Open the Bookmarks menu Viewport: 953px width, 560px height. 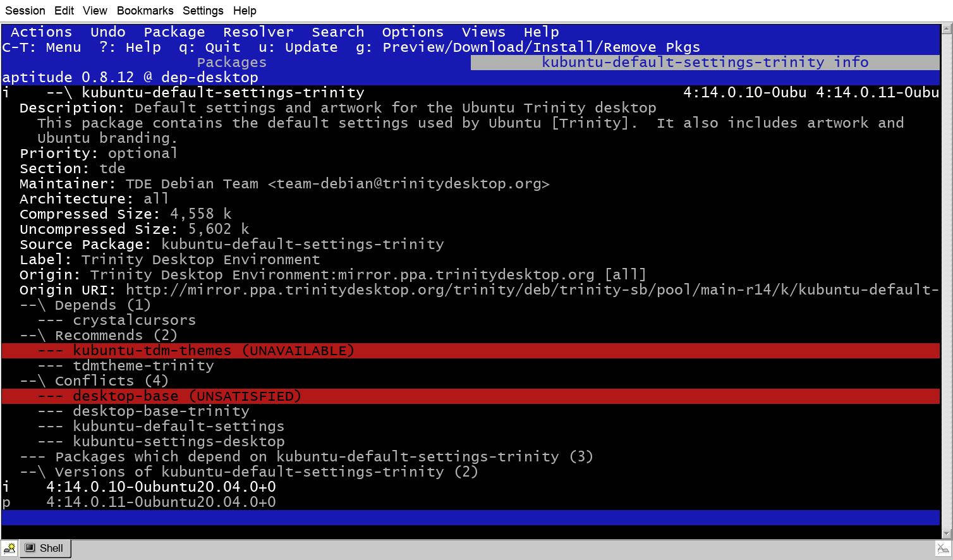(x=145, y=11)
